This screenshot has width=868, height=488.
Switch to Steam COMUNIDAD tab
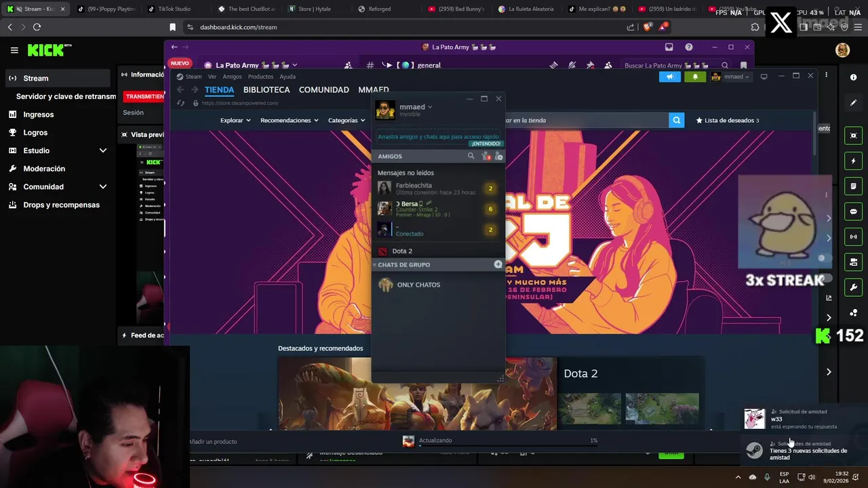[324, 89]
